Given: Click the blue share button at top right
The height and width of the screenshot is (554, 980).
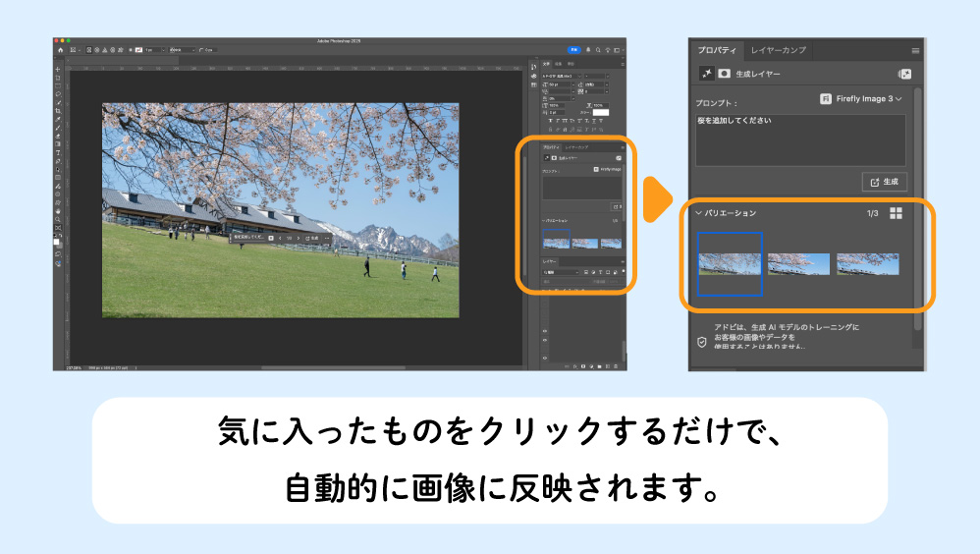Looking at the screenshot, I should [x=574, y=49].
